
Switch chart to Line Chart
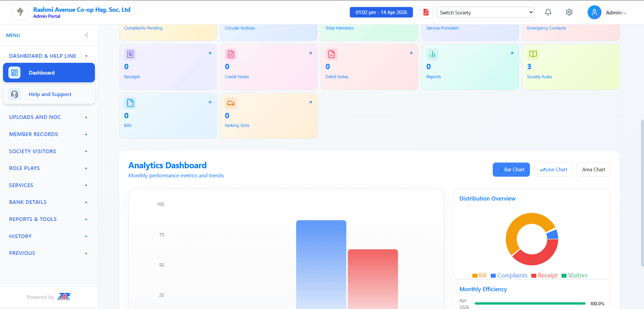(x=553, y=170)
